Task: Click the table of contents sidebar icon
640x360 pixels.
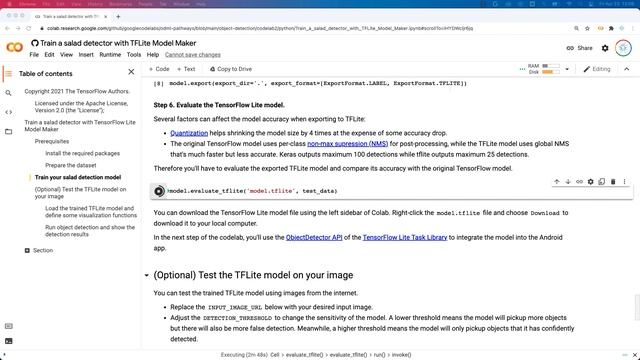Action: point(9,73)
